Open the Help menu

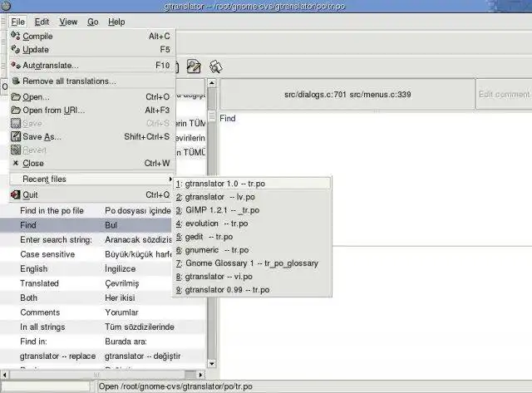116,22
